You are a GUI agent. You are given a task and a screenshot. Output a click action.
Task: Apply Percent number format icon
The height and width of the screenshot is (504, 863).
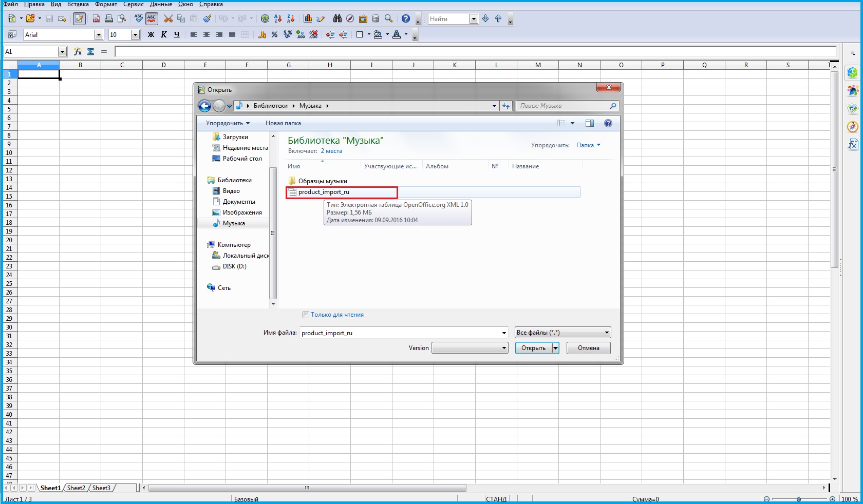pos(274,35)
